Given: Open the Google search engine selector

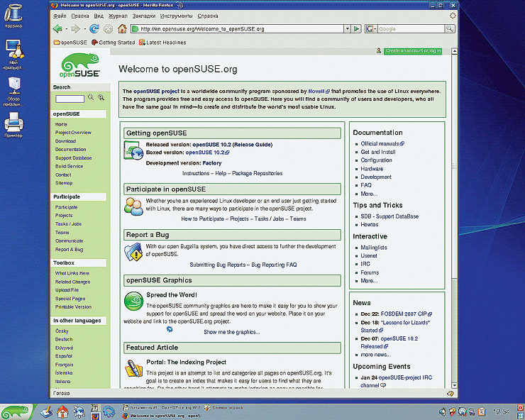Looking at the screenshot, I should [x=371, y=29].
